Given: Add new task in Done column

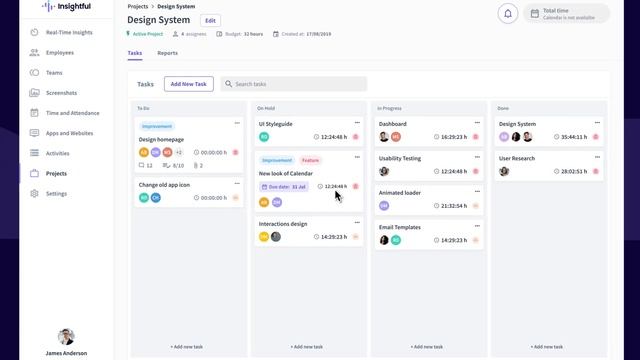Looking at the screenshot, I should pos(547,347).
